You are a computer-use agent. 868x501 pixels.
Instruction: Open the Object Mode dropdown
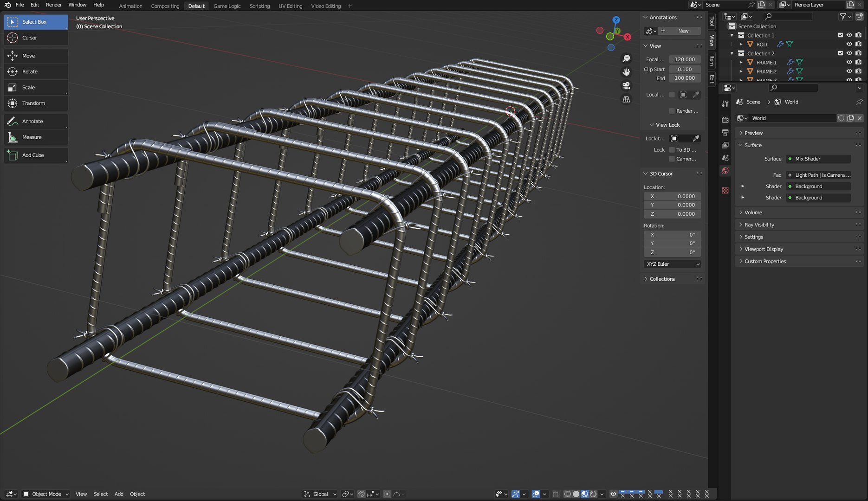point(46,494)
